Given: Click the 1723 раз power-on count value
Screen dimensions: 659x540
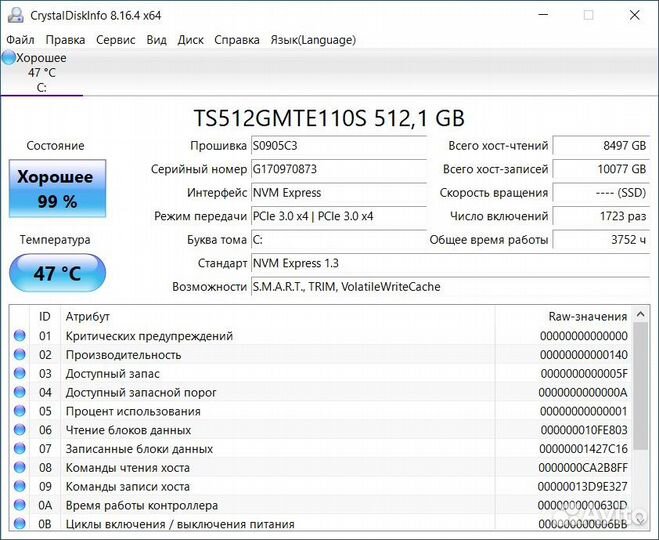Looking at the screenshot, I should pyautogui.click(x=601, y=216).
